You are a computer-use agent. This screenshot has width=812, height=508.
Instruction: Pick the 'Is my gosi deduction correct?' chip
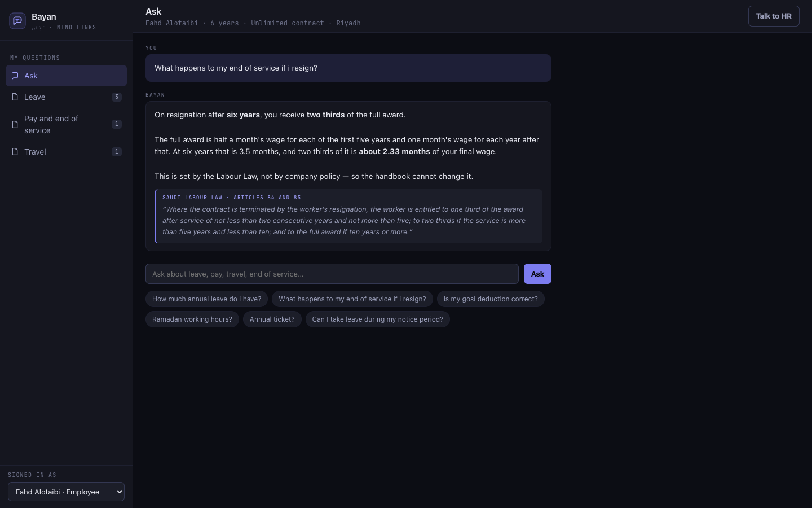click(491, 299)
